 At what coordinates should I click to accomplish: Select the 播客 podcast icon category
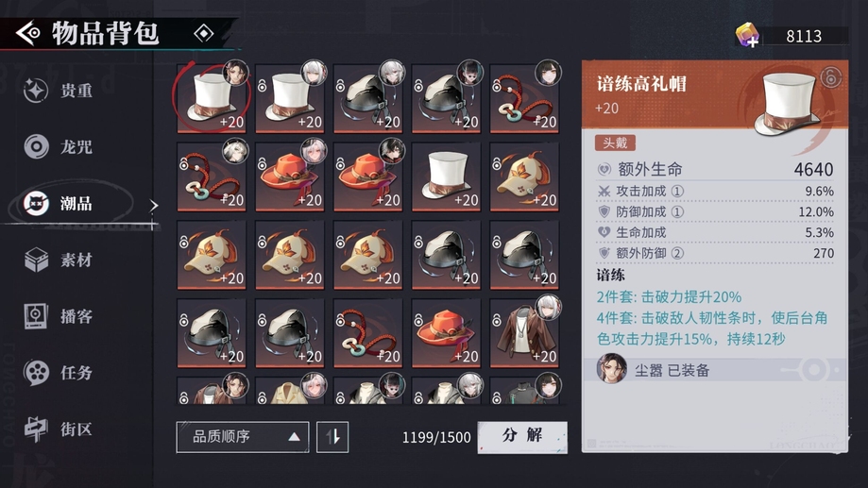click(59, 316)
